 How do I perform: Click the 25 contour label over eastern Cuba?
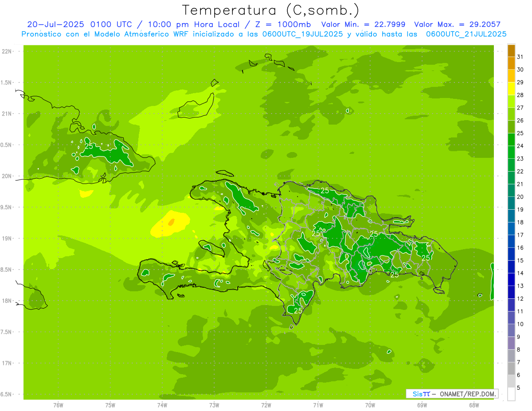point(89,146)
